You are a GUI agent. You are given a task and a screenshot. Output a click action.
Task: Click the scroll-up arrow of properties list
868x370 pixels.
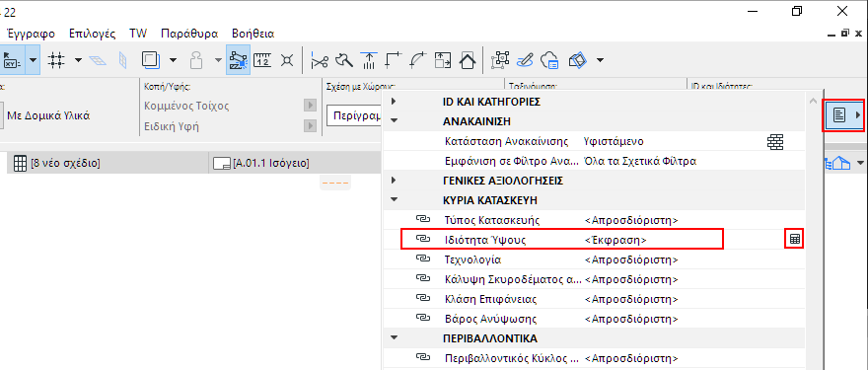click(x=813, y=102)
